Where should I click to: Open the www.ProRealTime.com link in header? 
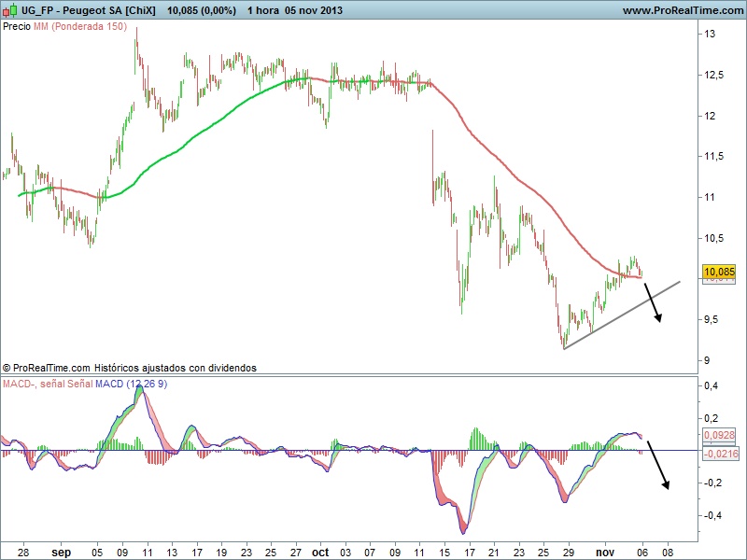coord(683,10)
